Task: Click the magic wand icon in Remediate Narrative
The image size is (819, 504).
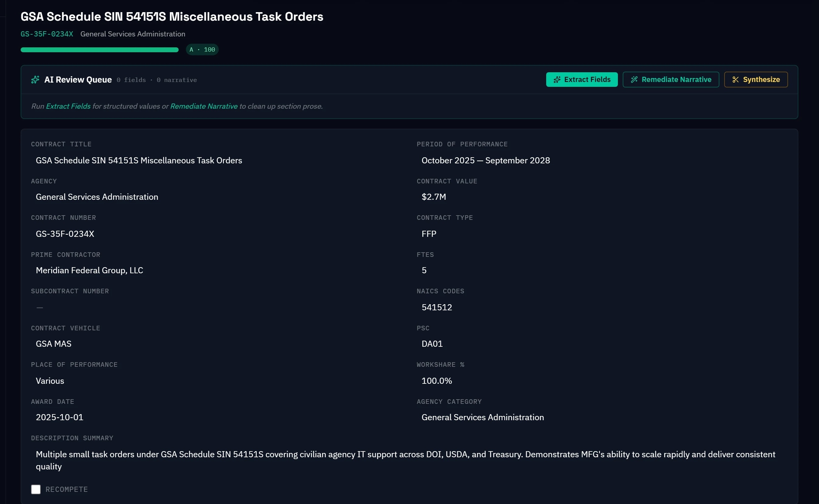Action: coord(634,80)
